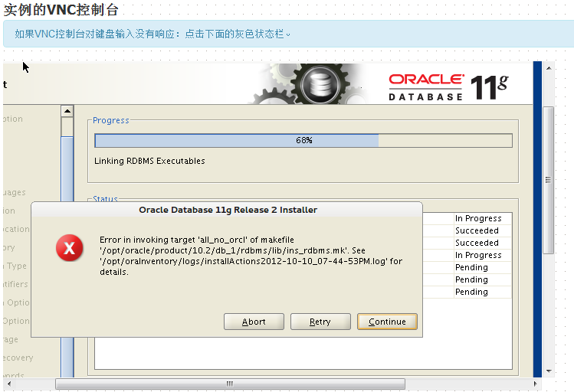
Task: Select the first In Progress status row
Action: [x=478, y=218]
